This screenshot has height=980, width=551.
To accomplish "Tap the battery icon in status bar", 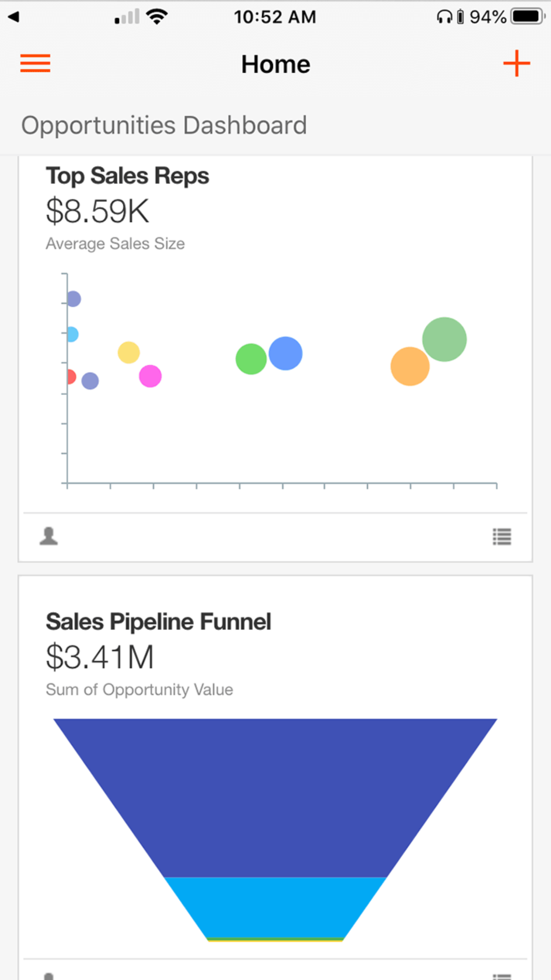I will [527, 17].
